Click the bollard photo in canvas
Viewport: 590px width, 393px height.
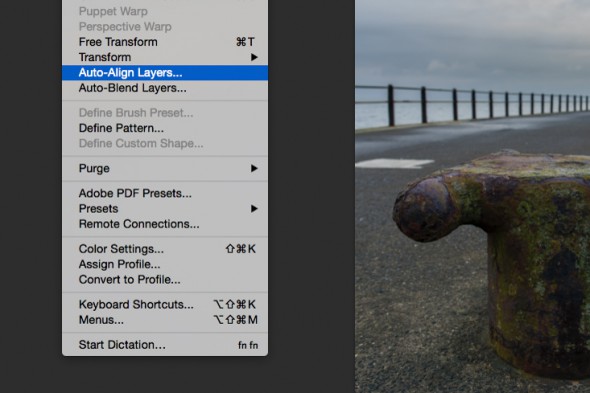pyautogui.click(x=473, y=196)
